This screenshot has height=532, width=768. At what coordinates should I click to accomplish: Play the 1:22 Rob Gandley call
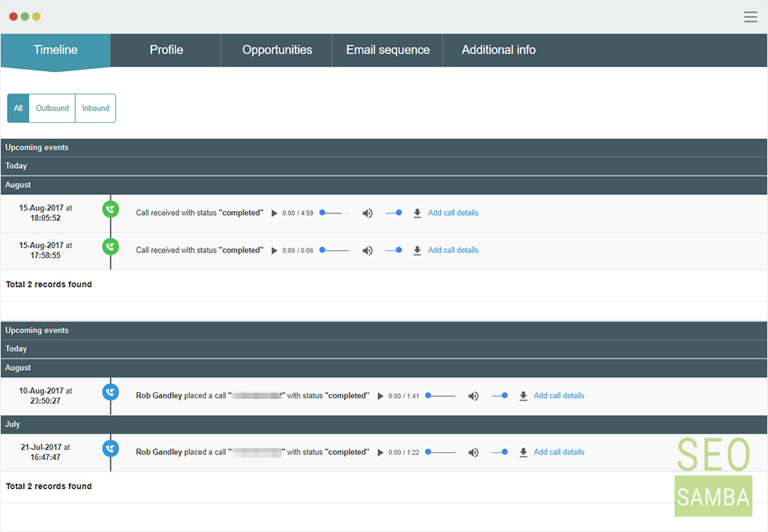coord(380,452)
